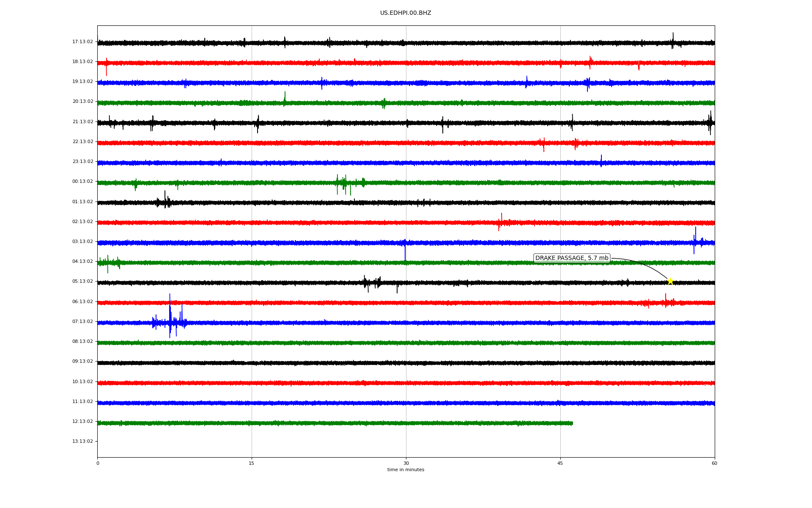The image size is (812, 508).
Task: Click the 10:13:02 time label
Action: (82, 382)
